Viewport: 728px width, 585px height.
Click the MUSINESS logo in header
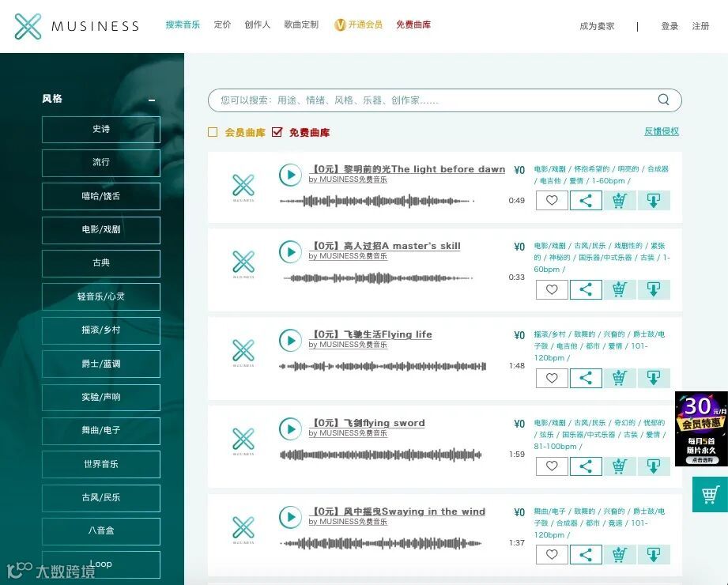(x=77, y=26)
